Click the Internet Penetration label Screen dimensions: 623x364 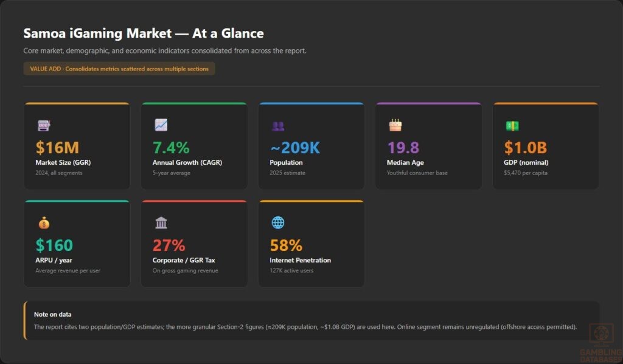pyautogui.click(x=301, y=260)
